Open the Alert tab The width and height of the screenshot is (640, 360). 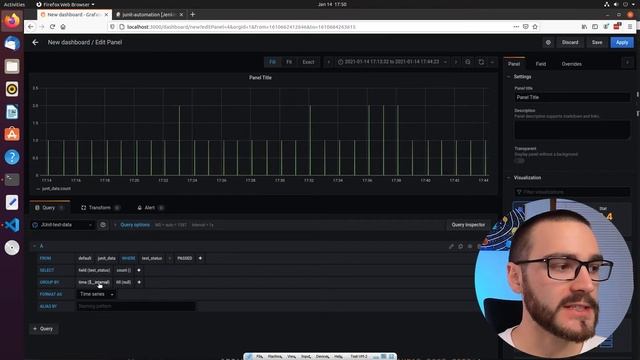[150, 208]
